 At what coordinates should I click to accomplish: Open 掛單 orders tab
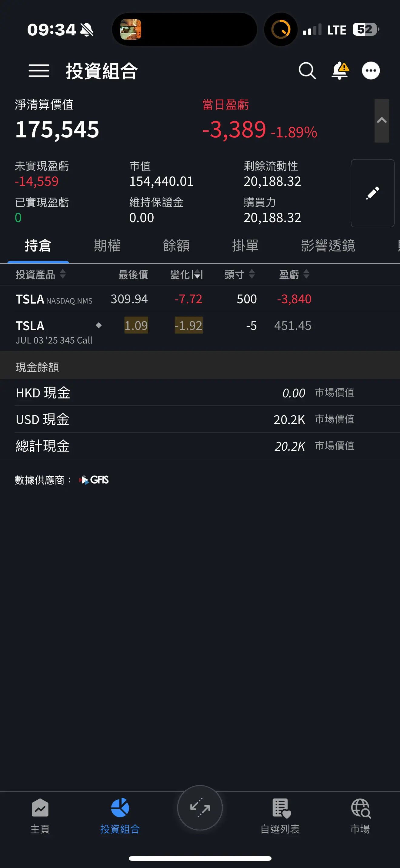(x=245, y=246)
